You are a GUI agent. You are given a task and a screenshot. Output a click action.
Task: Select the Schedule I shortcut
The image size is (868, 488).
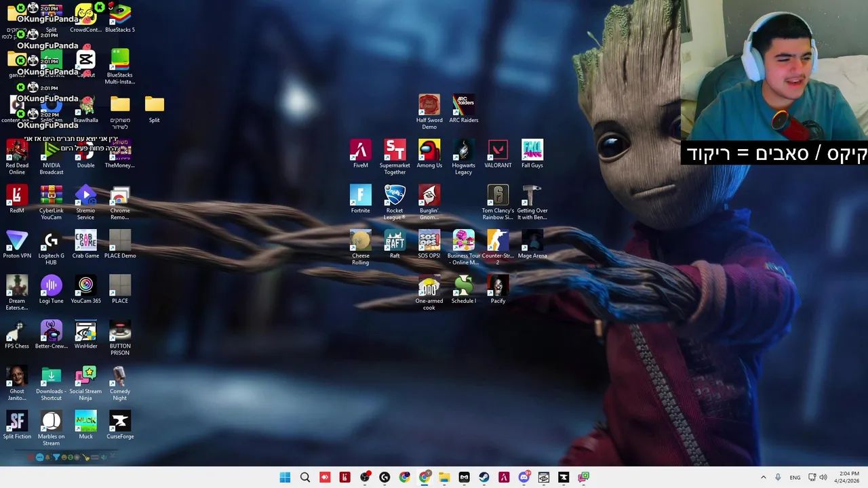[464, 289]
